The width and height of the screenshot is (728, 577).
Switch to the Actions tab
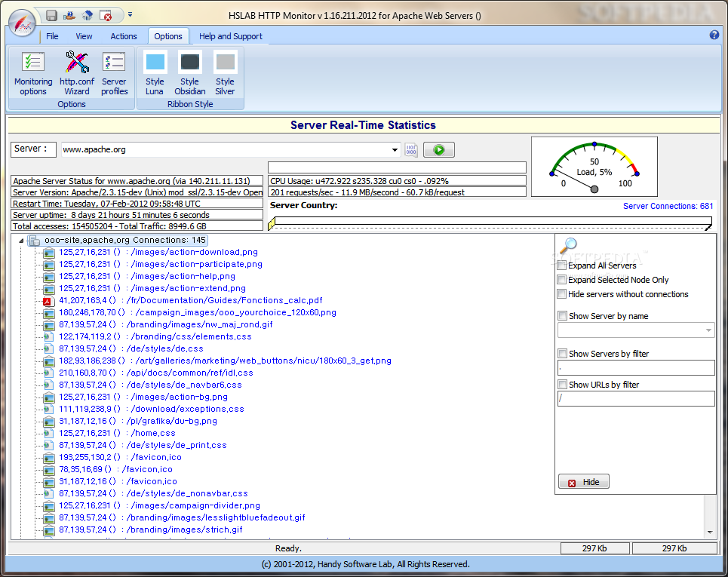click(124, 36)
